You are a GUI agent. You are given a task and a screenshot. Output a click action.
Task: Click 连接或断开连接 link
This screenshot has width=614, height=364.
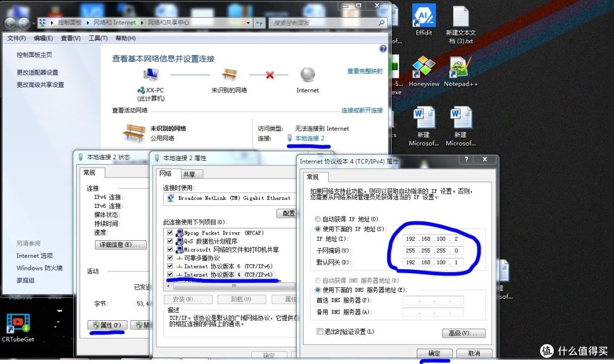coord(362,110)
